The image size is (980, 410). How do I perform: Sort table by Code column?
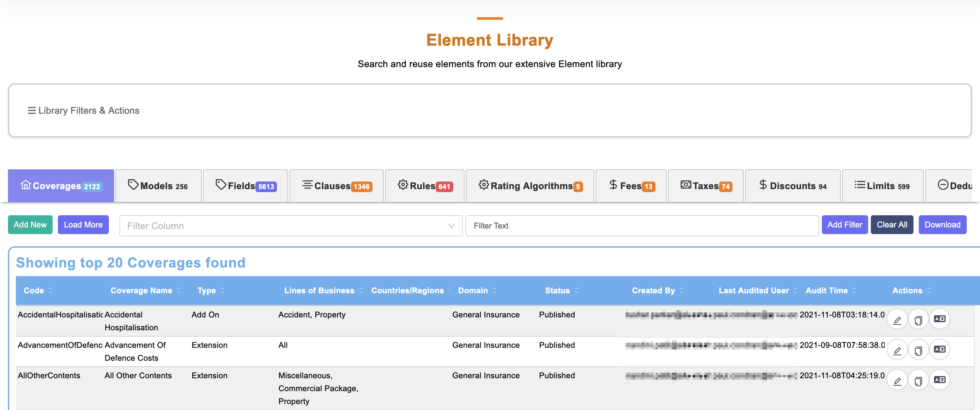point(50,291)
